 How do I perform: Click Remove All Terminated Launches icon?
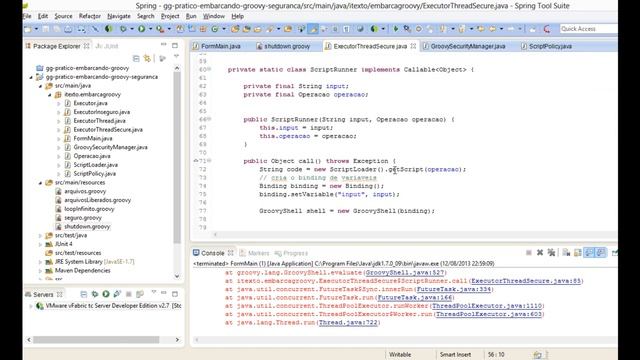551,253
